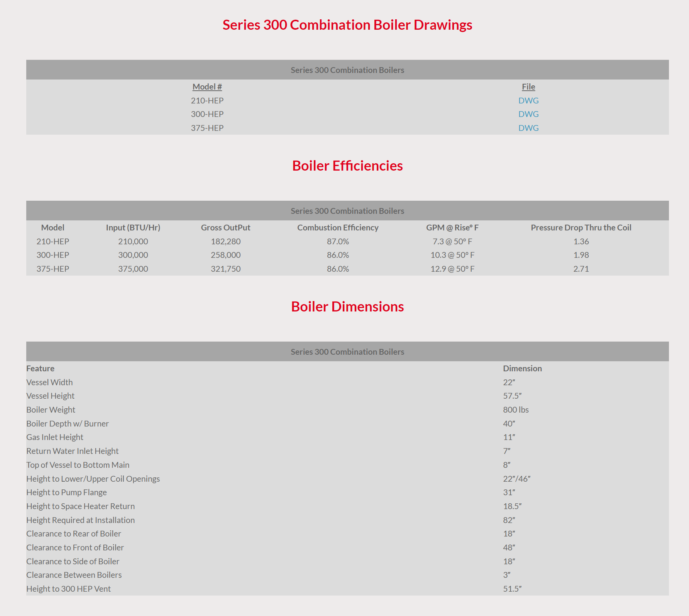Select the Height to Pump Flange label

66,492
